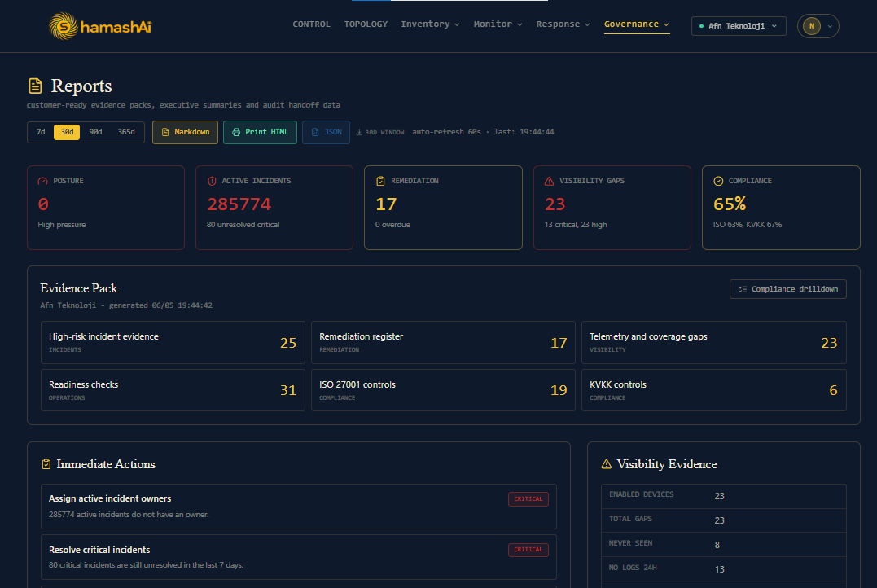Image resolution: width=877 pixels, height=588 pixels.
Task: Open Resolve critical incidents action
Action: (x=299, y=557)
